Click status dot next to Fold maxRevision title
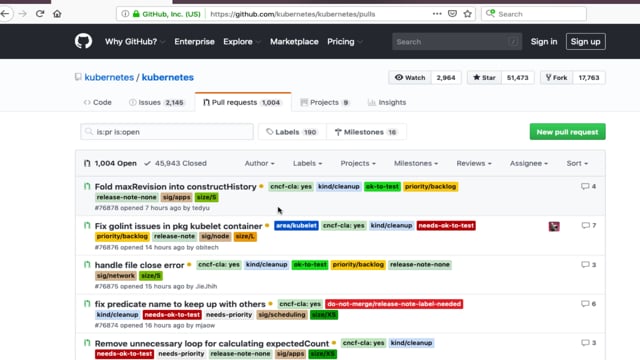 [x=261, y=187]
